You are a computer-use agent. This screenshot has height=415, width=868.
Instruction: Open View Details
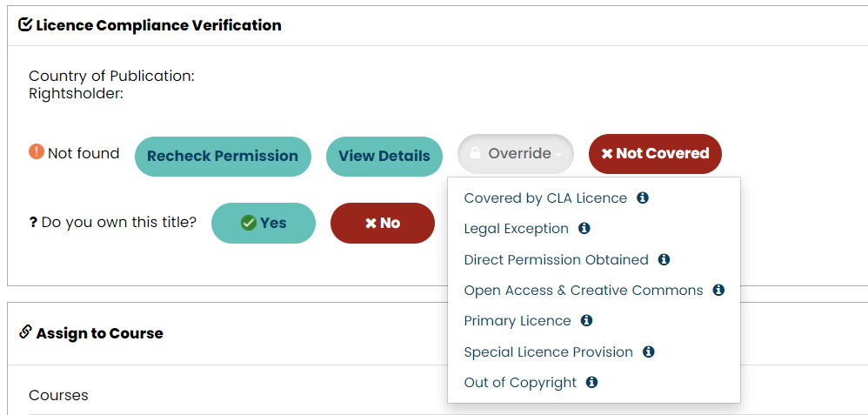[x=384, y=157]
